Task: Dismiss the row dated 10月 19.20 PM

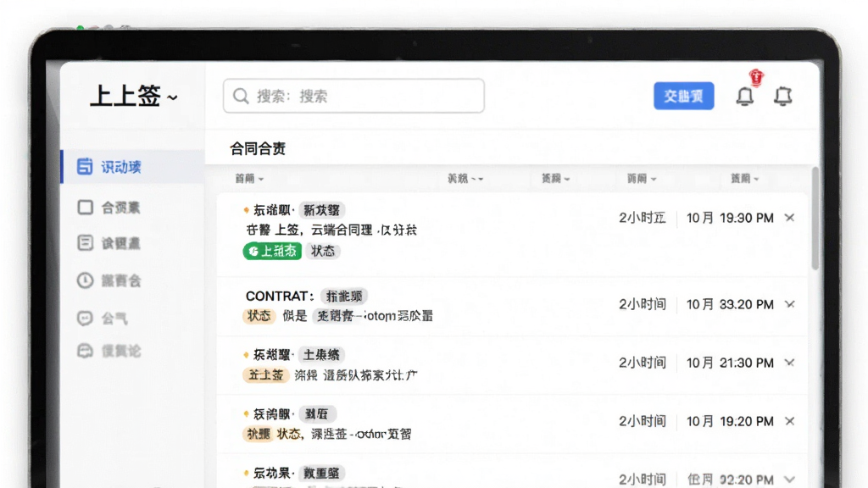Action: click(789, 422)
